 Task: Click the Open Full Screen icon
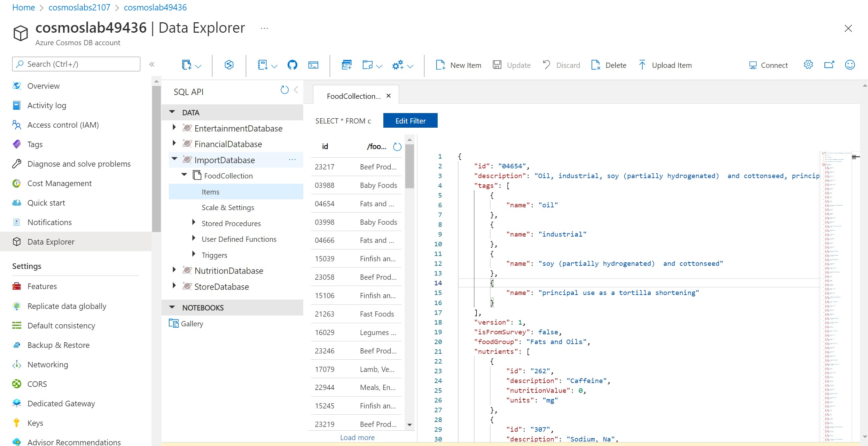[829, 65]
